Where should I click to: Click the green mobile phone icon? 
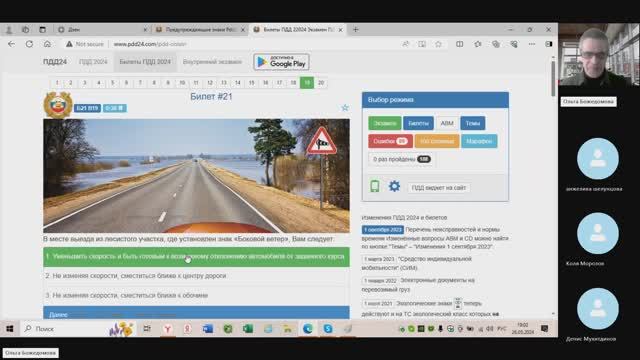click(375, 187)
